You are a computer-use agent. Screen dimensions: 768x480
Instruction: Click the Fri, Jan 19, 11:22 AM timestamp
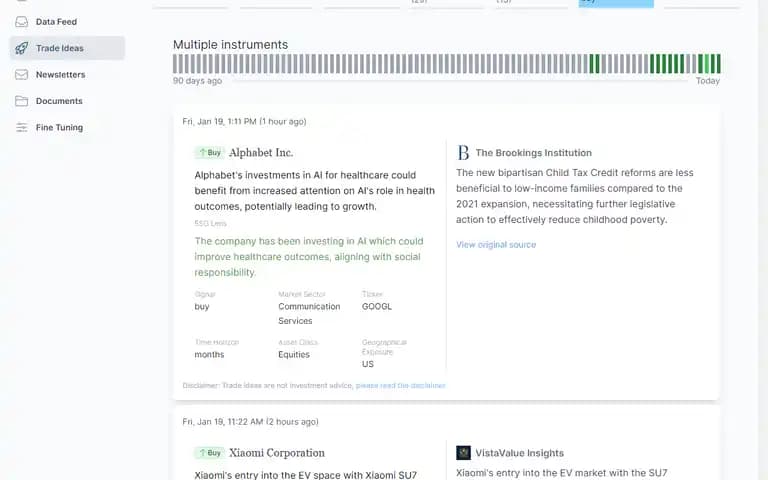click(250, 421)
